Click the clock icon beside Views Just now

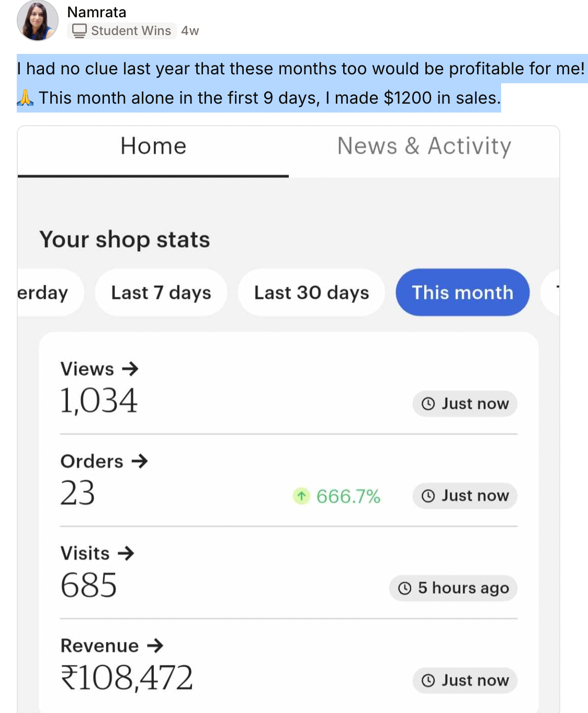point(428,404)
